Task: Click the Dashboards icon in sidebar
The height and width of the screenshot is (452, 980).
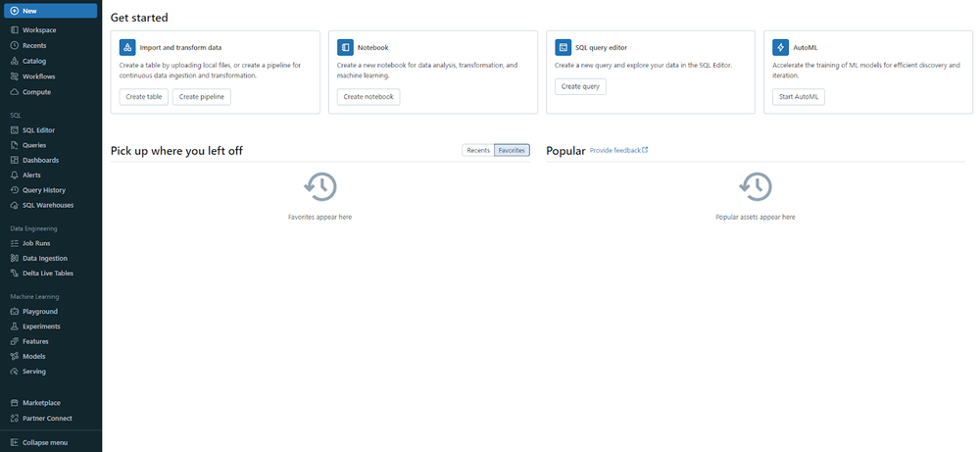Action: [x=15, y=160]
